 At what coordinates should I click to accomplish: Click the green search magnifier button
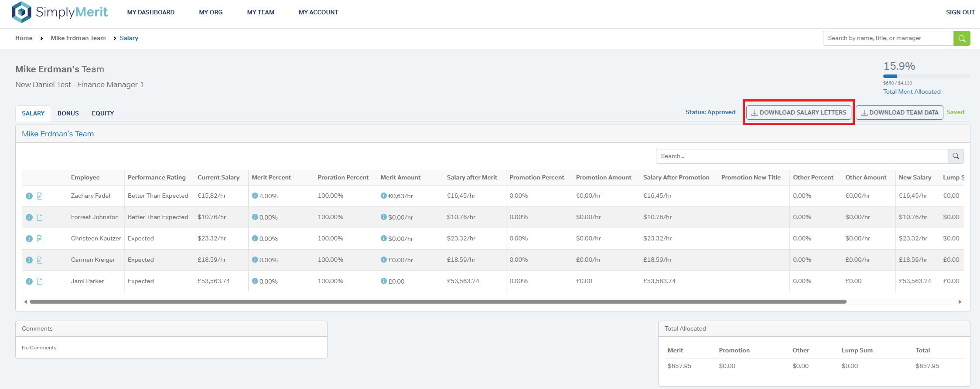tap(961, 38)
